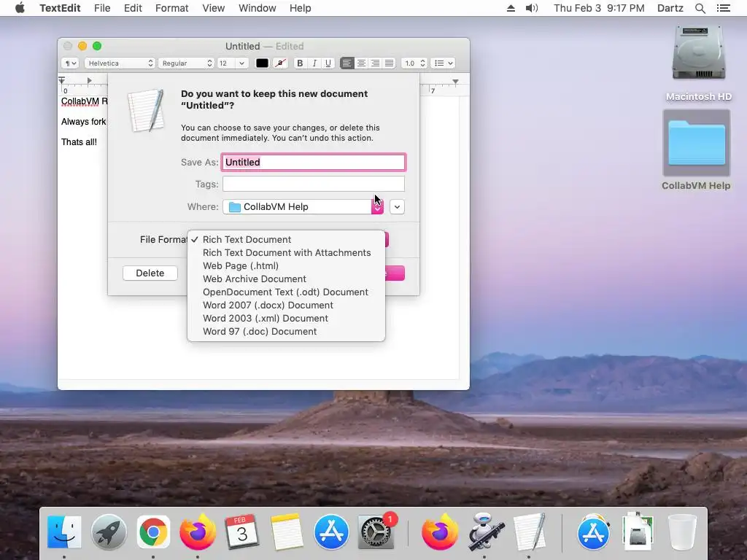The width and height of the screenshot is (747, 560).
Task: Align text left in toolbar
Action: click(347, 63)
